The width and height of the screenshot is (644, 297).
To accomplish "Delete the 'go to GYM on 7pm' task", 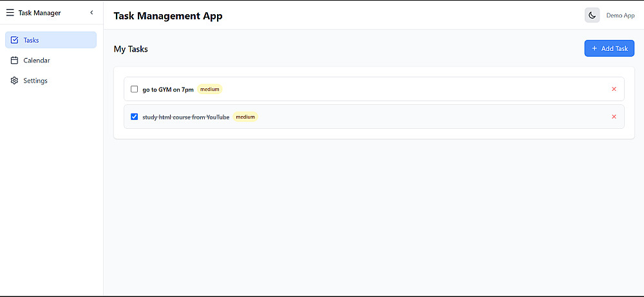I will coord(614,89).
